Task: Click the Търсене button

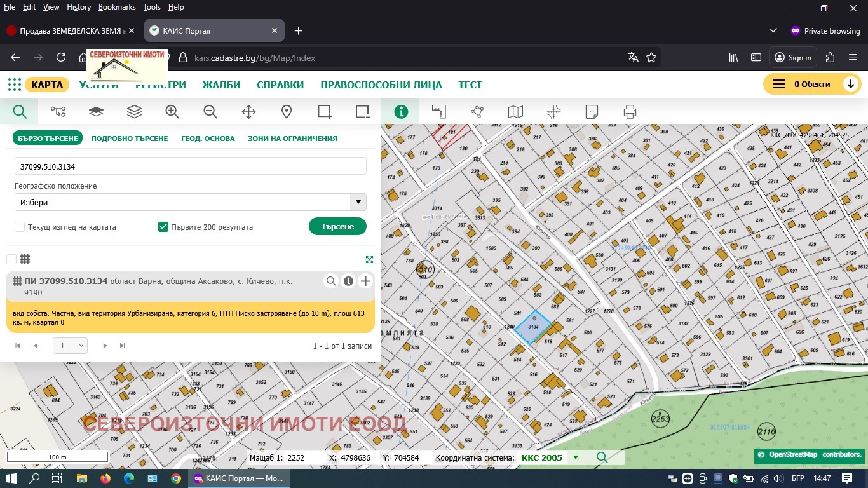Action: pyautogui.click(x=337, y=227)
